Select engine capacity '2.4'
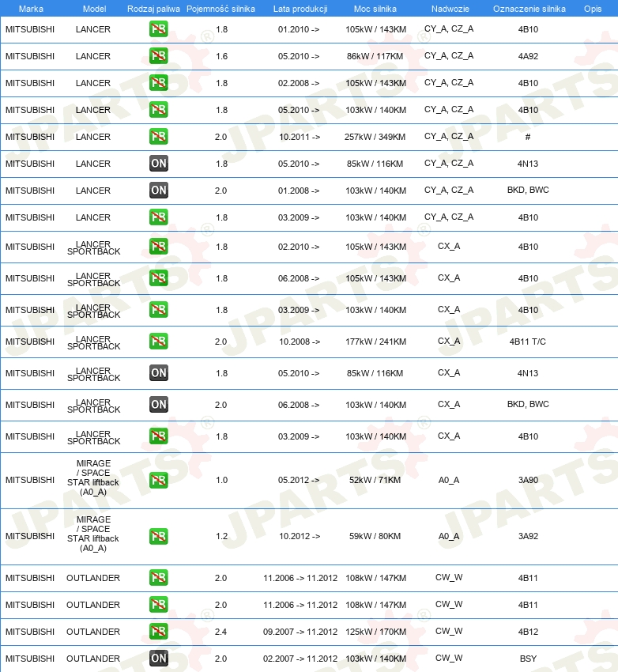This screenshot has height=672, width=618. pos(220,632)
